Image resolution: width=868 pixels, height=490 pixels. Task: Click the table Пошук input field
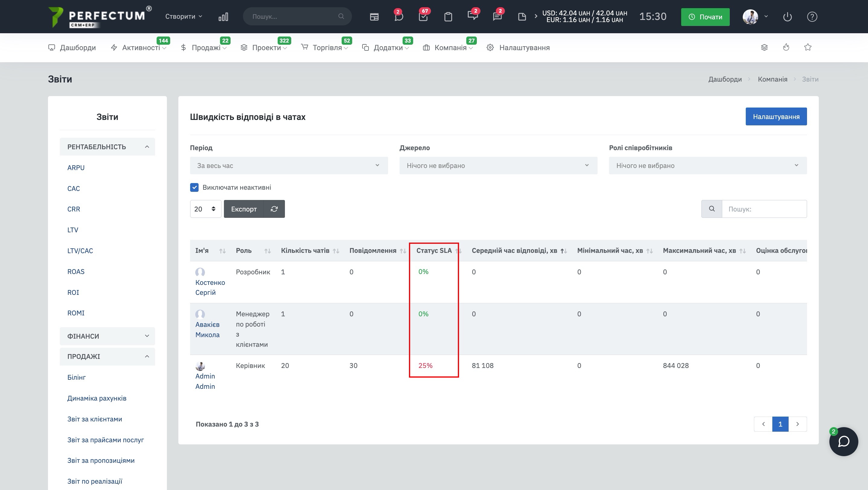[764, 209]
